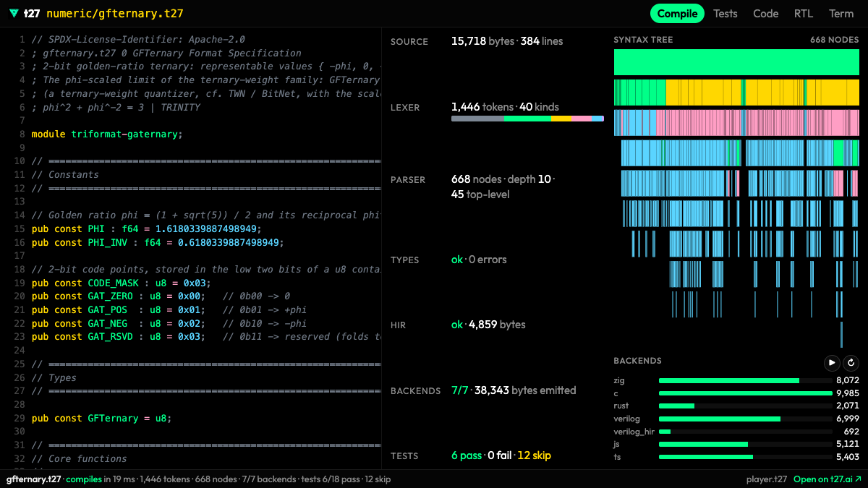Screen dimensions: 868x488
Task: Click the status bar 'gfternary.t27' filename
Action: click(x=34, y=479)
